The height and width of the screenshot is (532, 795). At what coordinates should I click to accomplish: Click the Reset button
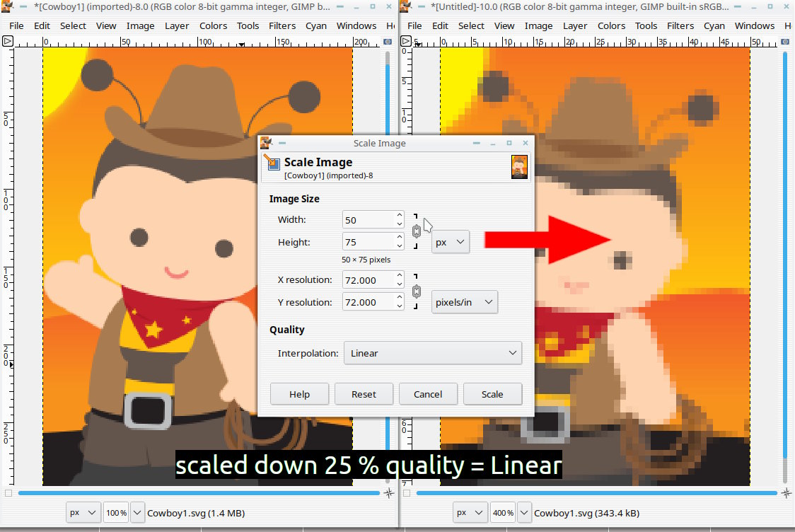pos(364,394)
